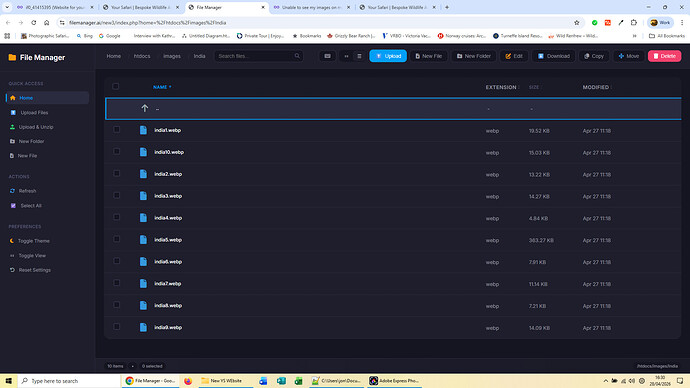This screenshot has height=388, width=690.
Task: Sort by the NAME column header
Action: [x=162, y=87]
